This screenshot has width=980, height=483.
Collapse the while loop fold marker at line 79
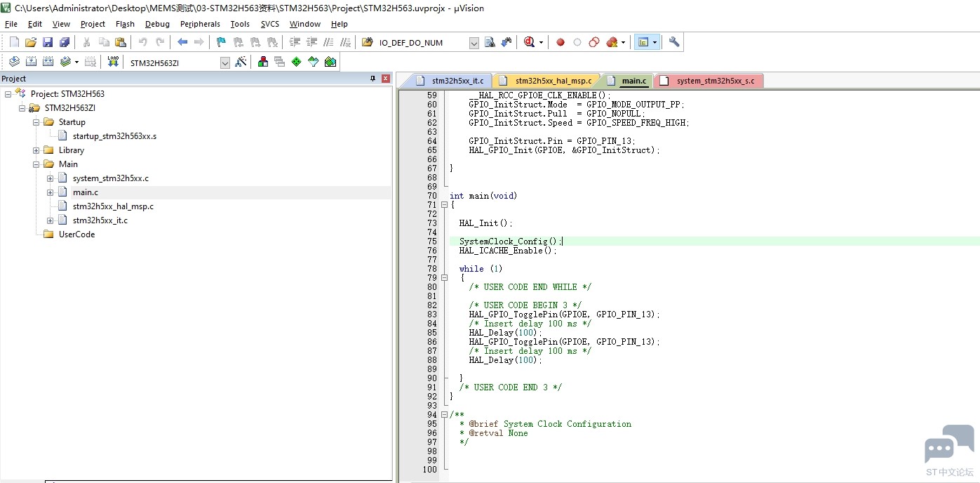pos(444,277)
